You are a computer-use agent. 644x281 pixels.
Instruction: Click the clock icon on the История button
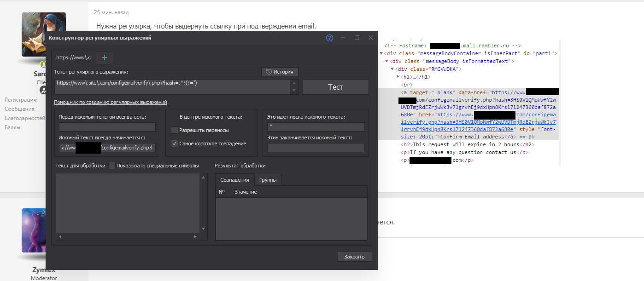pyautogui.click(x=269, y=72)
